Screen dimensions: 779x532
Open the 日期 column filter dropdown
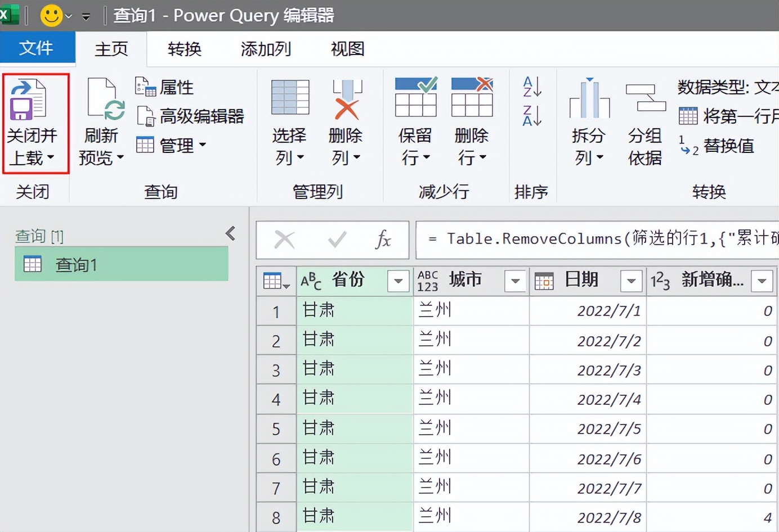click(631, 281)
